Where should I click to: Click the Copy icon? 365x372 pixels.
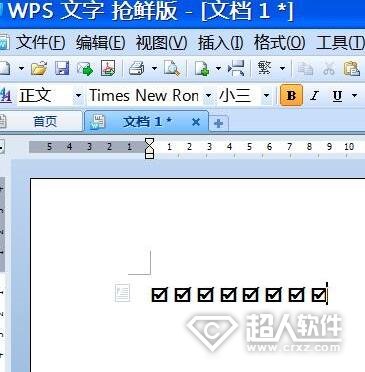[x=305, y=69]
